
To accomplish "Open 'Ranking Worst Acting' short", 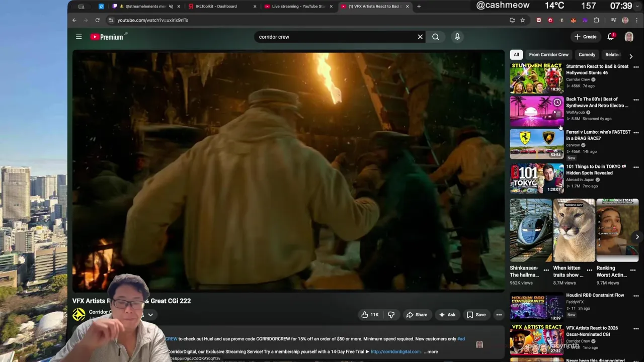I will coord(617,230).
